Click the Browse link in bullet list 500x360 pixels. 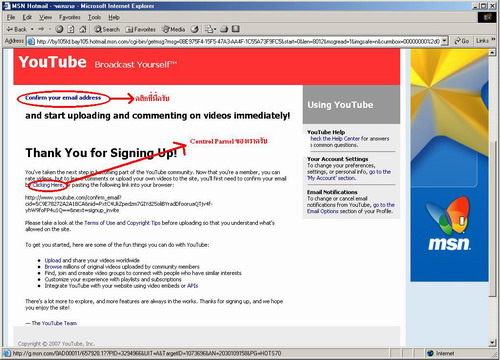click(53, 267)
